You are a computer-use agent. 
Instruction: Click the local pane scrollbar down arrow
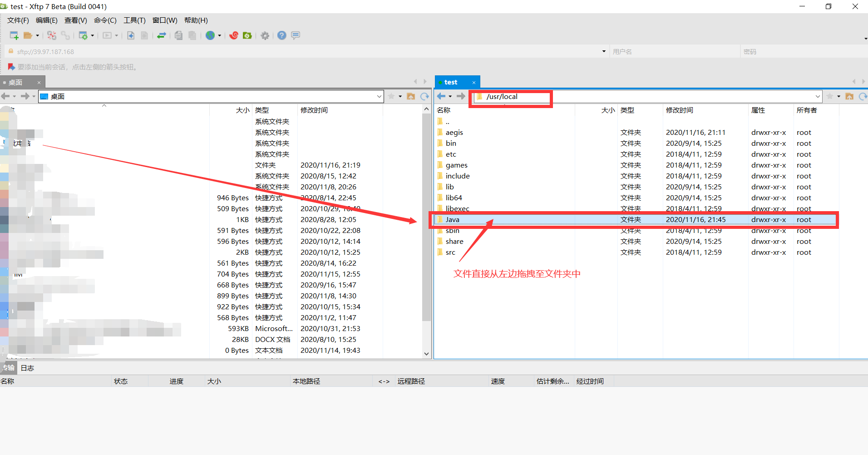pos(426,354)
